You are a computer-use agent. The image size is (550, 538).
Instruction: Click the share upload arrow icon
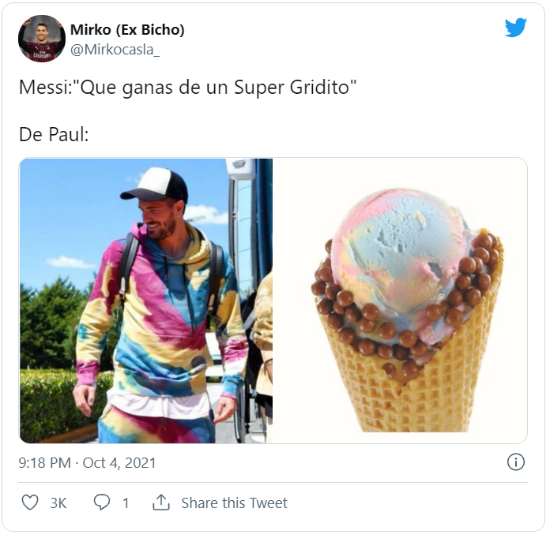coord(161,502)
